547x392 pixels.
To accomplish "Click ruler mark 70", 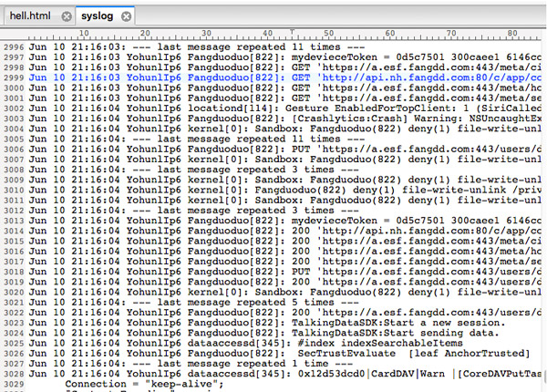I will pyautogui.click(x=451, y=33).
